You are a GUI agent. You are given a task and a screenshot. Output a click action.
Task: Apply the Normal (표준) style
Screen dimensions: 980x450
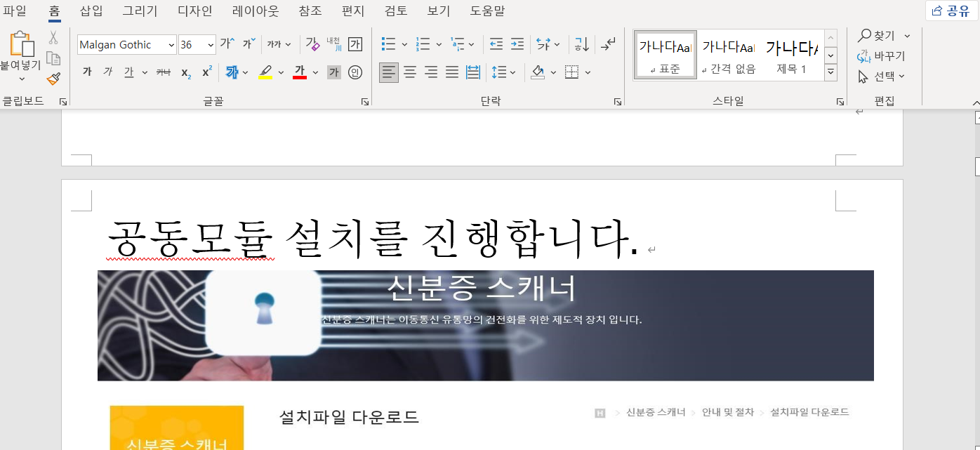coord(666,55)
